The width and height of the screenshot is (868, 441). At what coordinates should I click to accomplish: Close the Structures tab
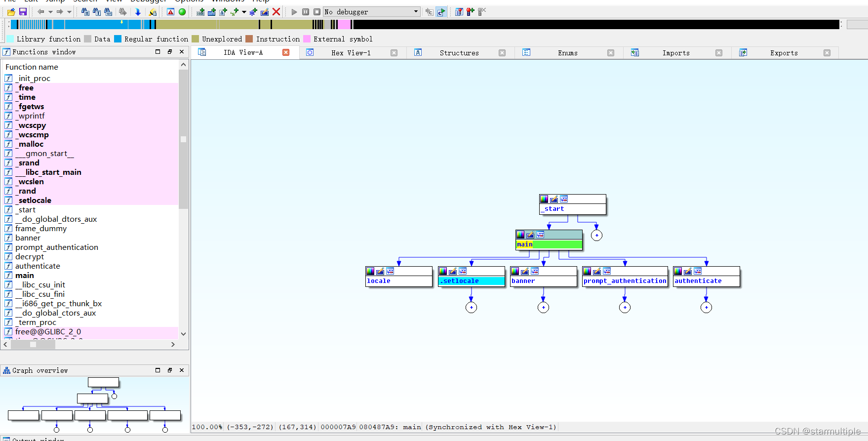click(502, 53)
